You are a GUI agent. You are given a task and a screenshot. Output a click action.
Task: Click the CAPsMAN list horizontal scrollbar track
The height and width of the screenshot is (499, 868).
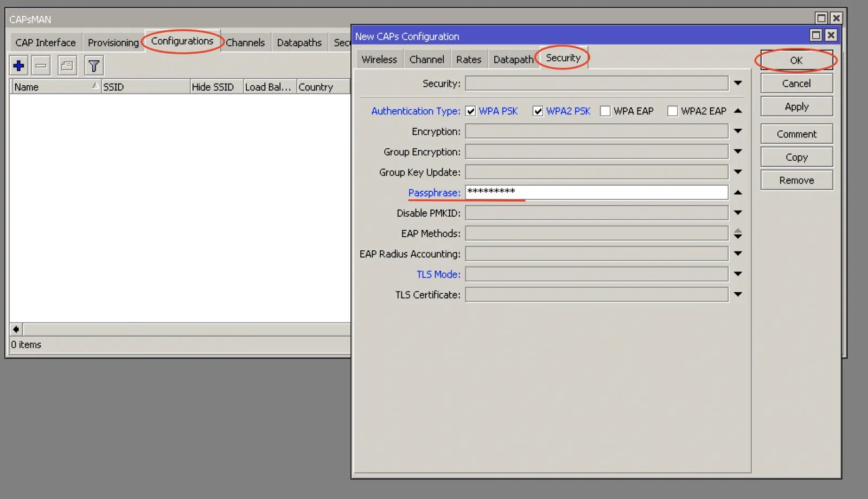187,329
